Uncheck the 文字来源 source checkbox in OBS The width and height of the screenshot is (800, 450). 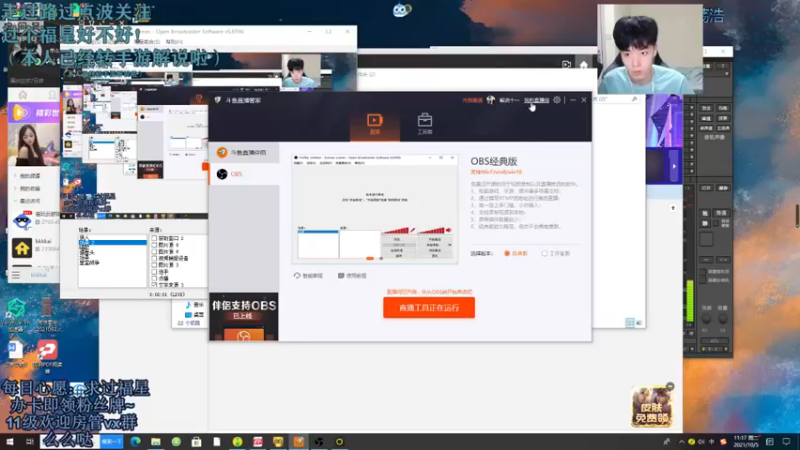pos(154,285)
